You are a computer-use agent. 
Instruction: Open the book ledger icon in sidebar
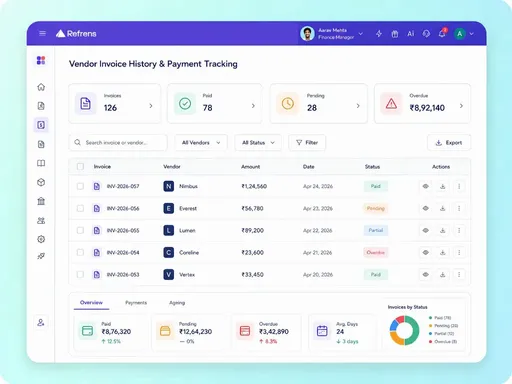[x=41, y=163]
